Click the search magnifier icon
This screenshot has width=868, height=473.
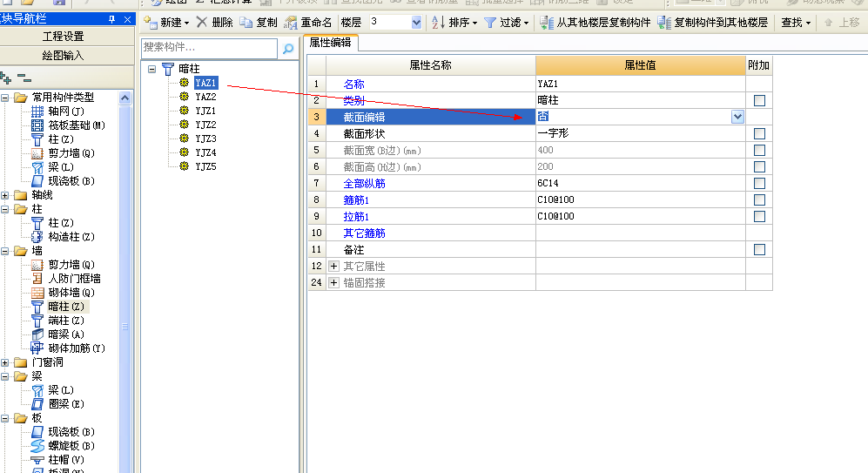288,49
